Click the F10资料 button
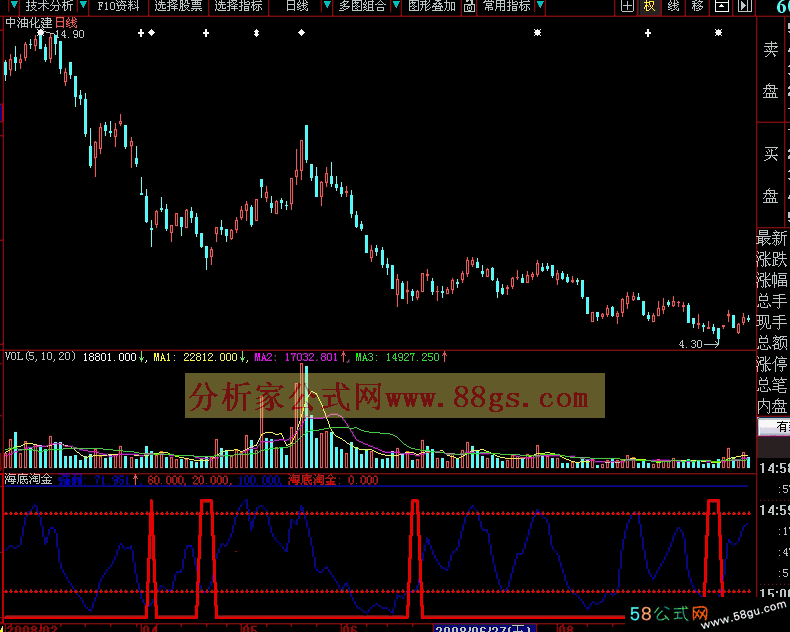The height and width of the screenshot is (632, 790). point(118,6)
